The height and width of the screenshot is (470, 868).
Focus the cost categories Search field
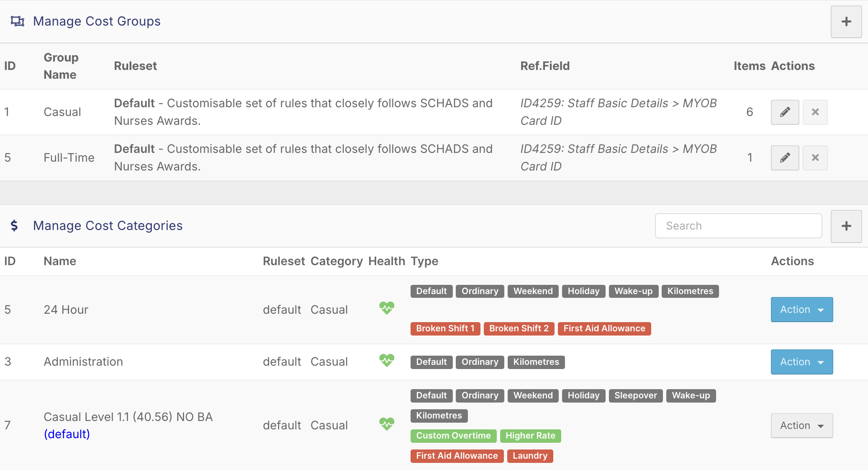coord(738,226)
